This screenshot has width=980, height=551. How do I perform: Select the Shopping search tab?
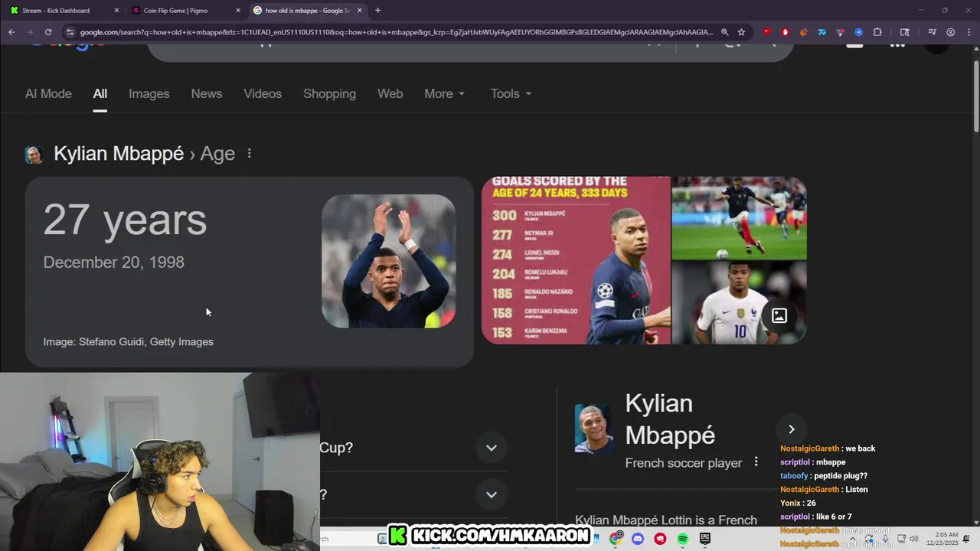329,93
